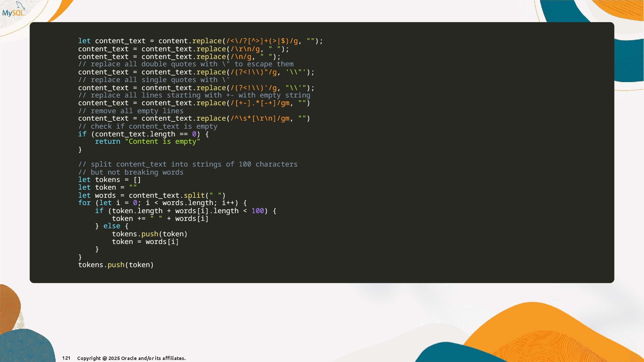This screenshot has height=362, width=644.
Task: Click the MySQL dolphin logo
Action: click(13, 10)
